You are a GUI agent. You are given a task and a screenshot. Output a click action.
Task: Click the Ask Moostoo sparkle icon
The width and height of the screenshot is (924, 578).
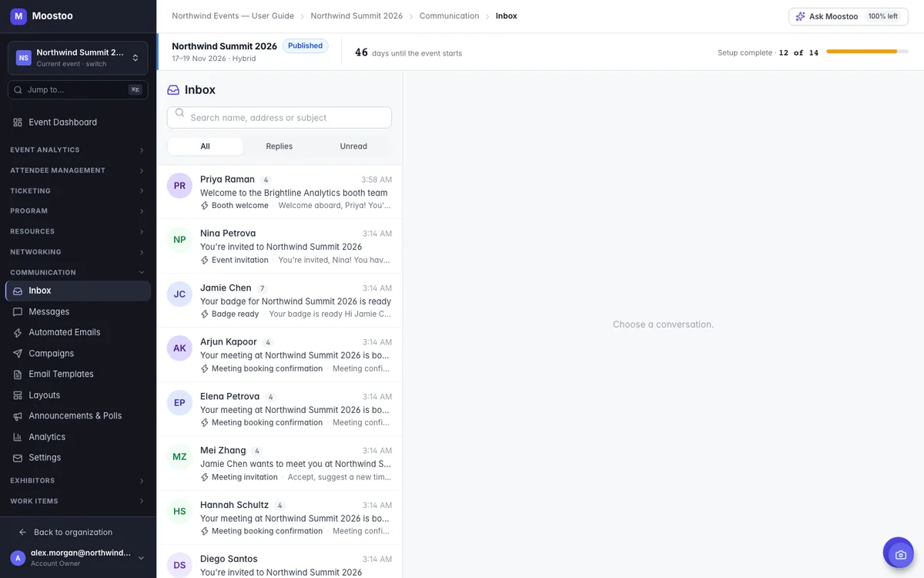coord(801,16)
